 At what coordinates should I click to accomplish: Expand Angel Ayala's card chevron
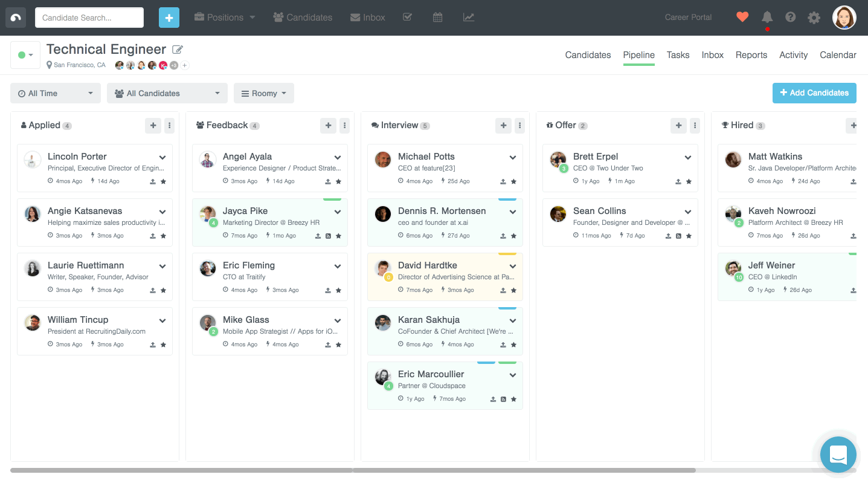pyautogui.click(x=338, y=157)
